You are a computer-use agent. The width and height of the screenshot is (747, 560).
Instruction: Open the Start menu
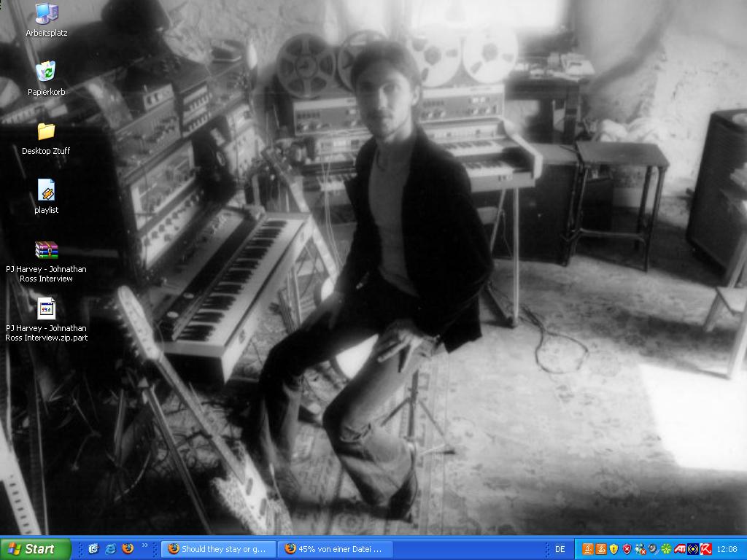(35, 549)
